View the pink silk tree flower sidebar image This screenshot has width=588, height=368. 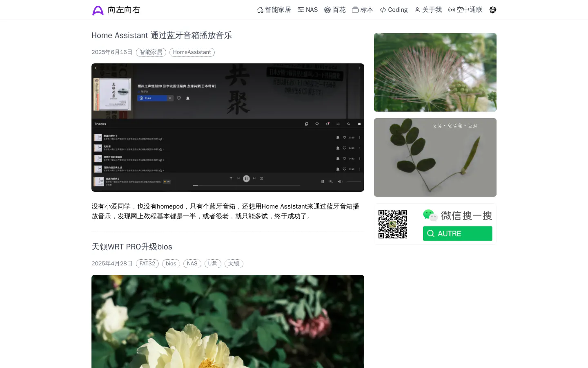pos(435,72)
